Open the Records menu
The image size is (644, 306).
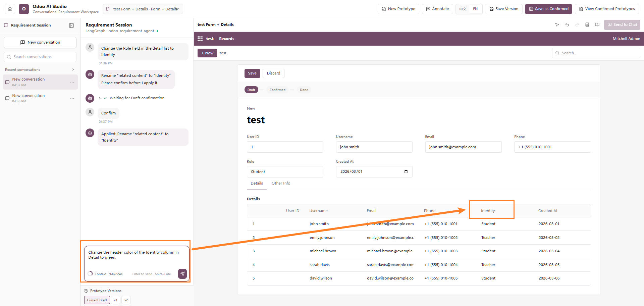[x=227, y=39]
